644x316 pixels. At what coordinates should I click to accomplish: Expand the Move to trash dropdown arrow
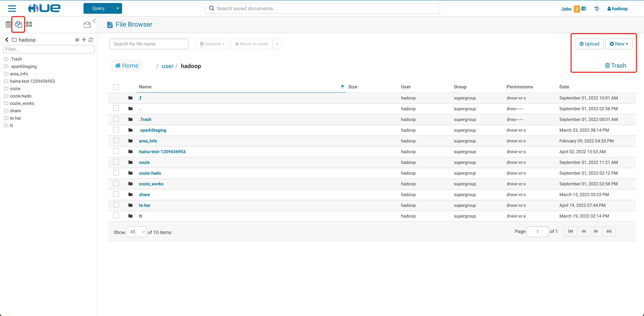tap(277, 44)
